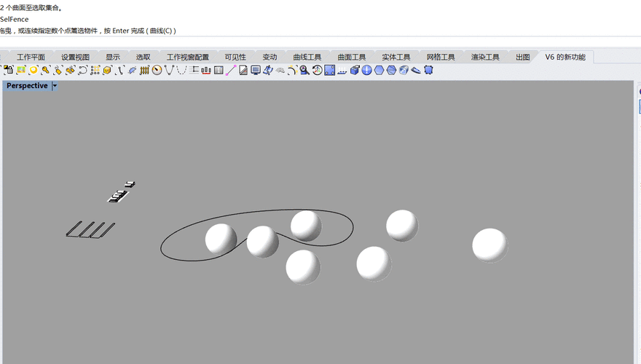This screenshot has width=641, height=364.
Task: Click the magnifier zoom icon in toolbar
Action: coord(304,71)
